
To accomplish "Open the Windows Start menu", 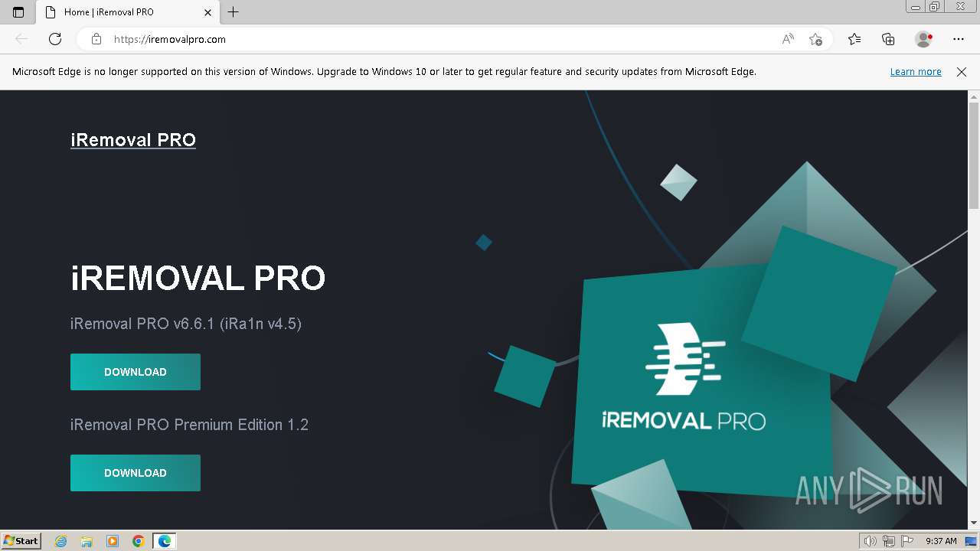I will point(21,540).
